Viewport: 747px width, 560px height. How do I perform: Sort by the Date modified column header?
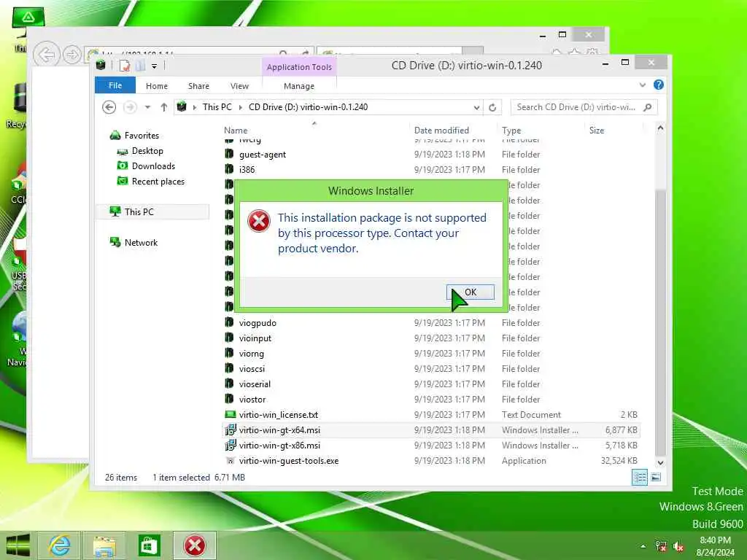(x=441, y=131)
